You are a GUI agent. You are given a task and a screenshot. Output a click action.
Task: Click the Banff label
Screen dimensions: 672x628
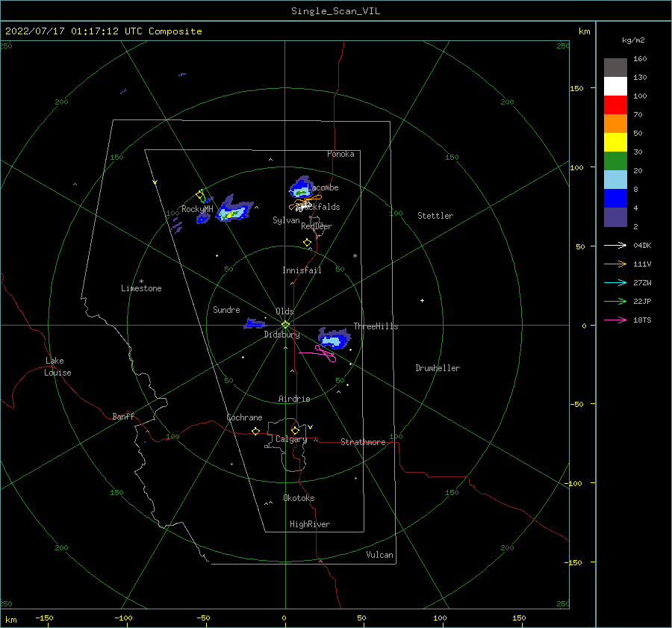[x=123, y=417]
